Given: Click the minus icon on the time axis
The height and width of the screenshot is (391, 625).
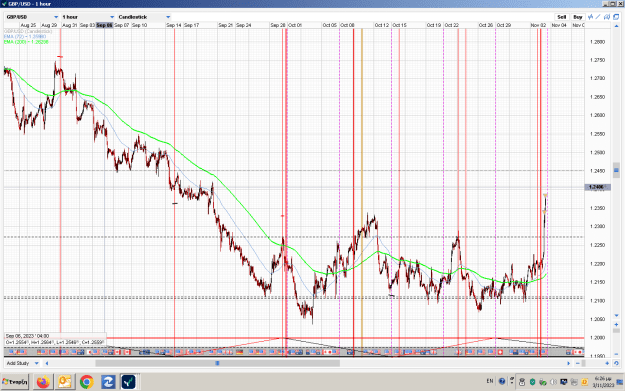Looking at the screenshot, I should coord(578,363).
